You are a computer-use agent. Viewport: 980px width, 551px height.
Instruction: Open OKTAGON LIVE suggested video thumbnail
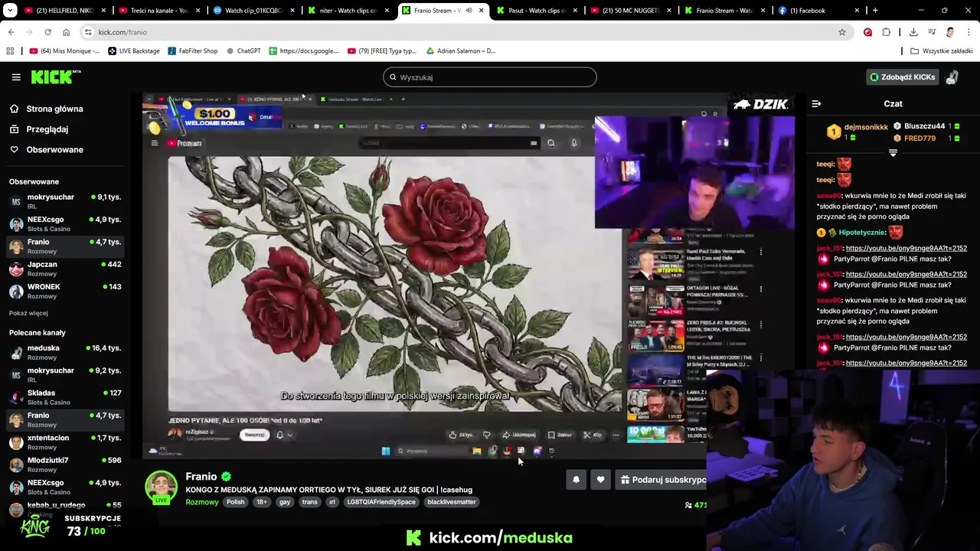(x=655, y=301)
